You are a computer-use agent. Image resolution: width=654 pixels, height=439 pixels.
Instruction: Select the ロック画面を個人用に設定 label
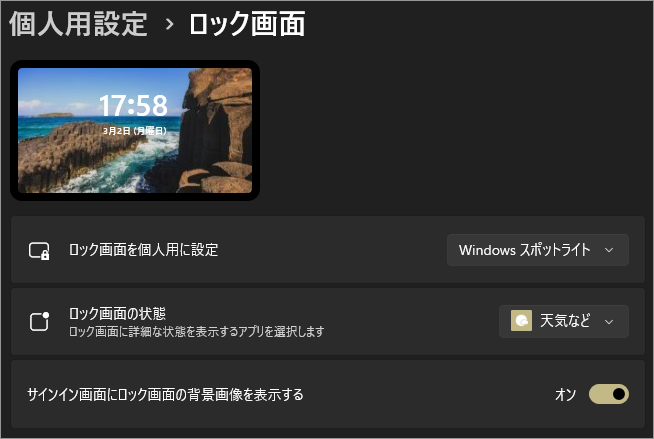coord(143,250)
